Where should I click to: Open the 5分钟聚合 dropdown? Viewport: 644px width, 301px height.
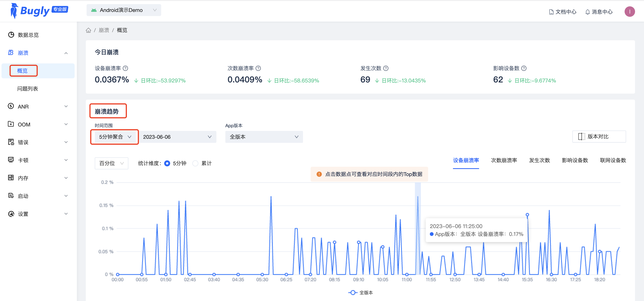pos(115,137)
